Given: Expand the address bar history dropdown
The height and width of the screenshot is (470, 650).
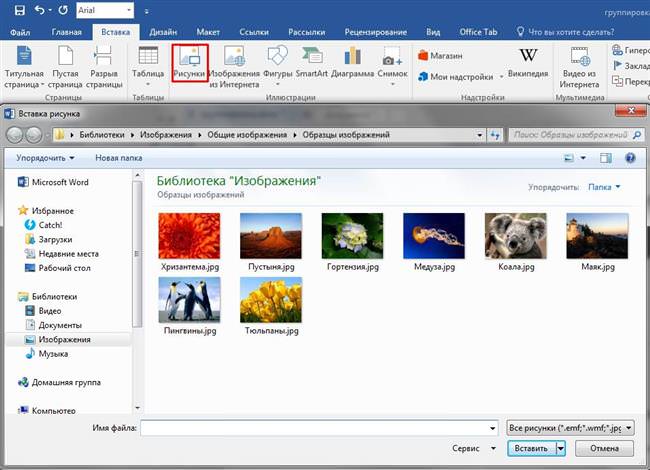Looking at the screenshot, I should pyautogui.click(x=480, y=135).
